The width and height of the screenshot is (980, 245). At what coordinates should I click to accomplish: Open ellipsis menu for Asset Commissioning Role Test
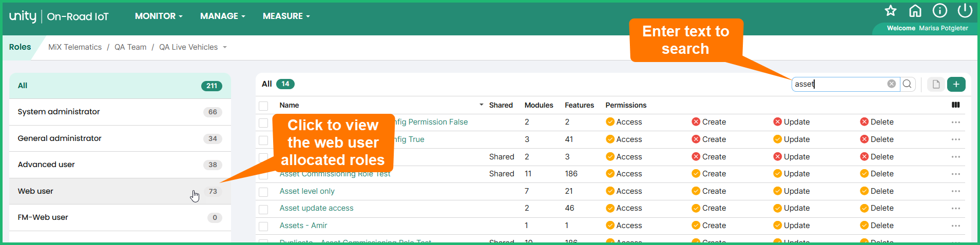tap(955, 174)
